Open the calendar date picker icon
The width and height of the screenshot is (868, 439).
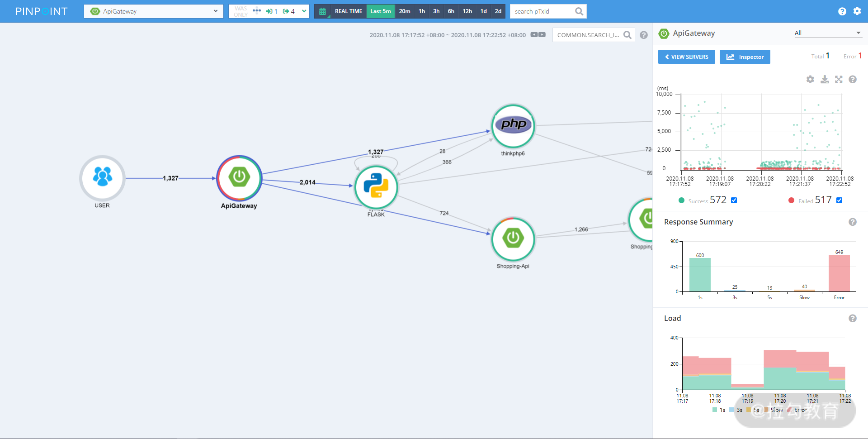point(322,11)
